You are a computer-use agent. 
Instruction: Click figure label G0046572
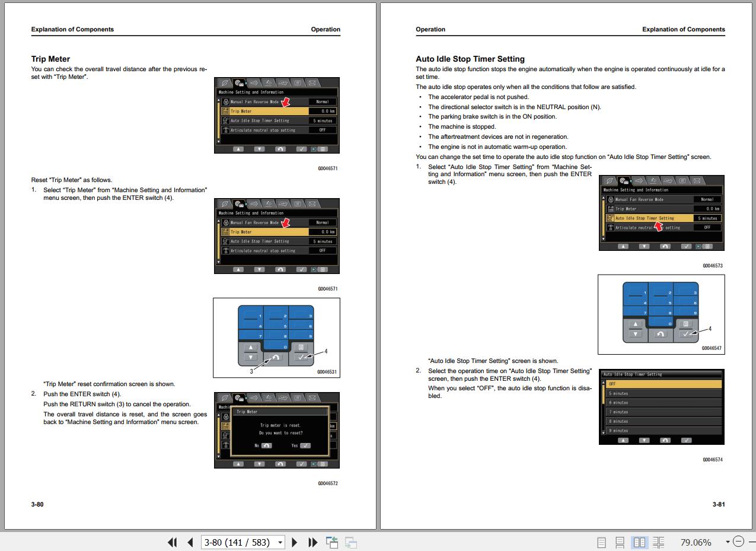click(x=328, y=483)
